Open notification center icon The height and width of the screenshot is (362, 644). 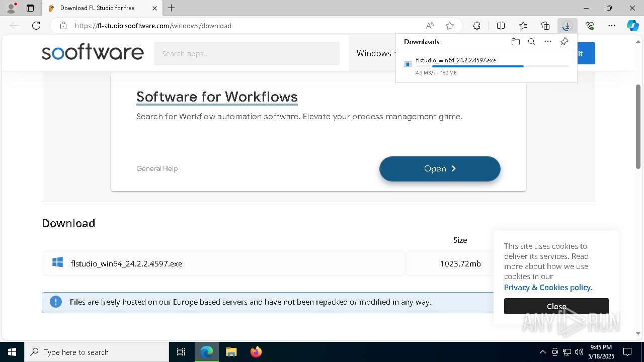[627, 352]
